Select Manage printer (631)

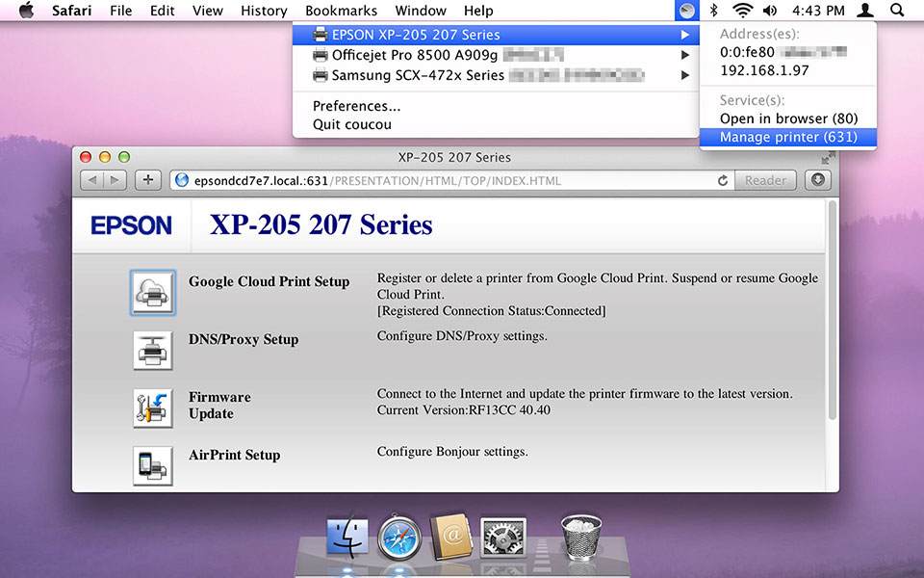(788, 137)
